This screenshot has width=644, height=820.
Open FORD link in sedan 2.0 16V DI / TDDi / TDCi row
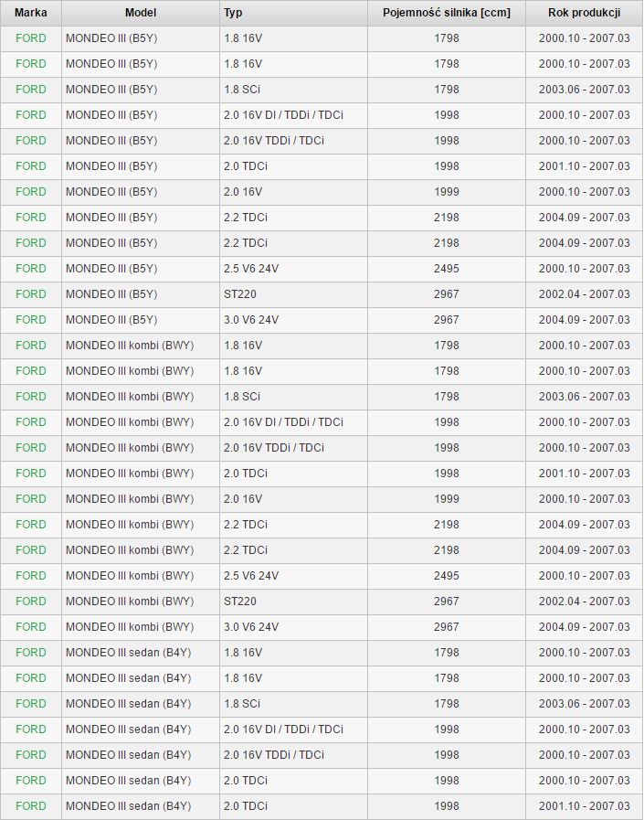[x=31, y=729]
